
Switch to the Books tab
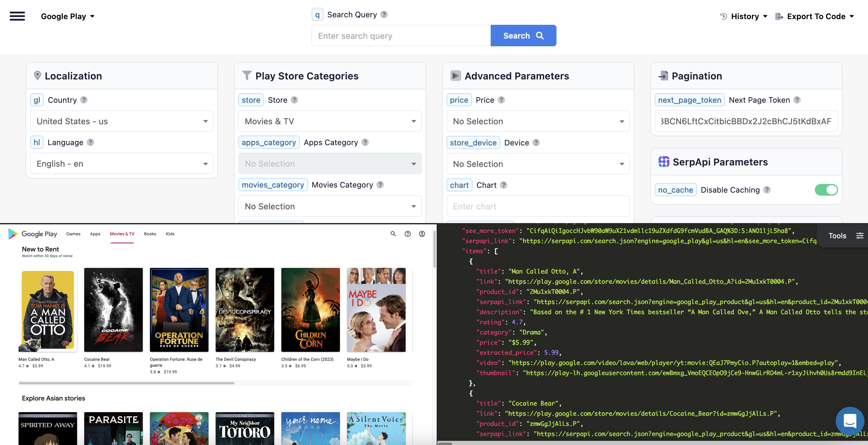tap(150, 234)
